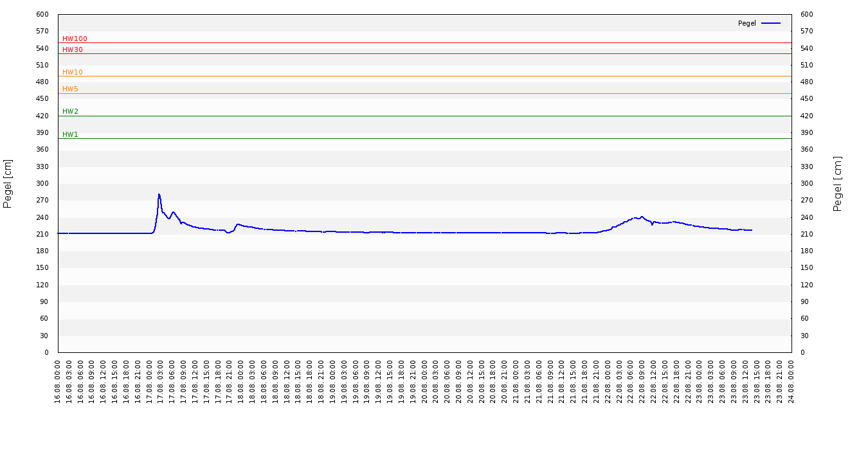The width and height of the screenshot is (868, 450).
Task: Click the 420 tick on right axis
Action: (807, 116)
